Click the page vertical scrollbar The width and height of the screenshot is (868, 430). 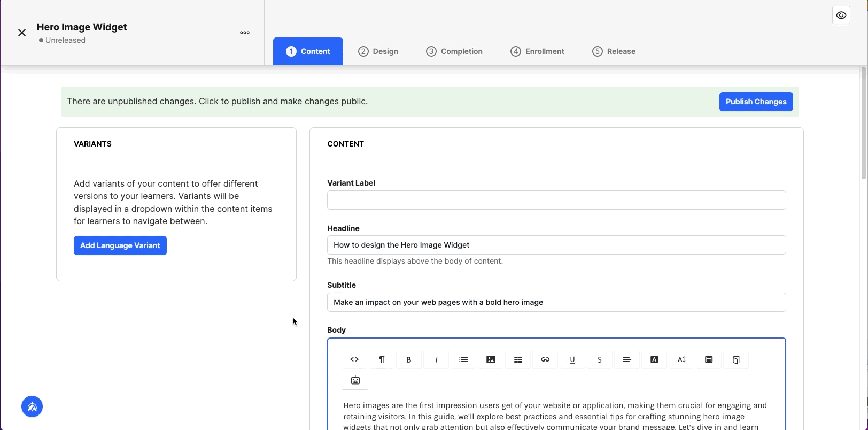[864, 123]
